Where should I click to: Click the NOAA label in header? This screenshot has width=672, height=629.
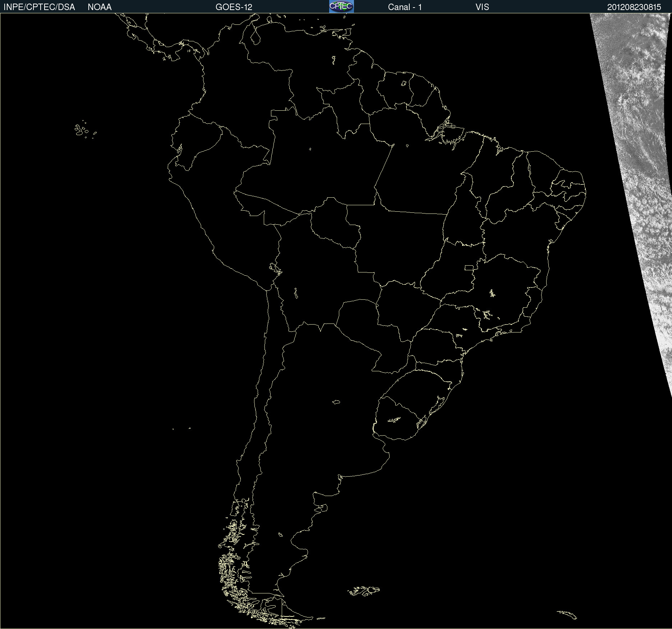pyautogui.click(x=100, y=7)
